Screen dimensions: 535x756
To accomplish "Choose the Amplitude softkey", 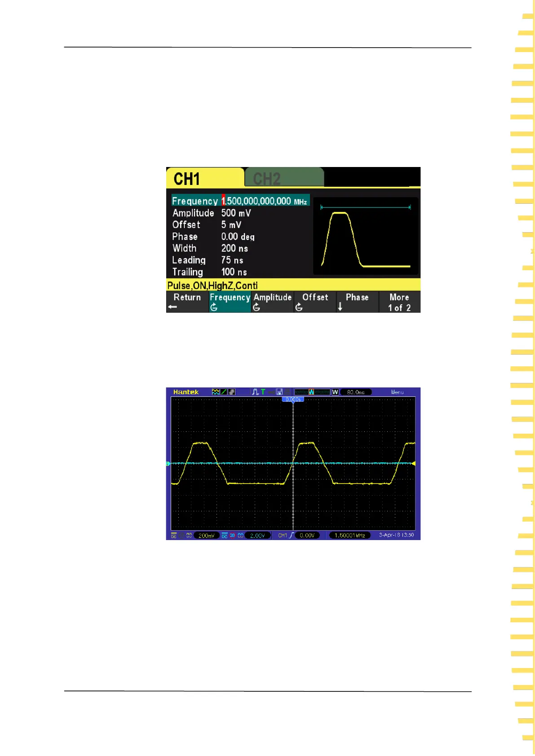I will tap(272, 302).
